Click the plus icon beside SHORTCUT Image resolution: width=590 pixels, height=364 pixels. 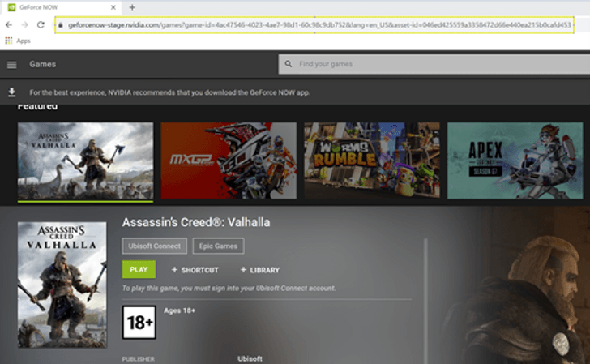tap(174, 269)
